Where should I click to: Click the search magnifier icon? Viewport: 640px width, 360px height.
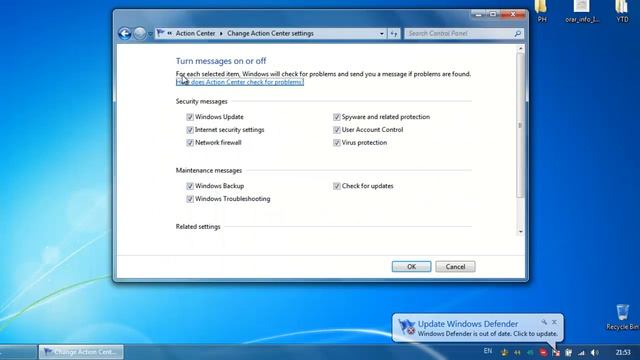pyautogui.click(x=518, y=33)
